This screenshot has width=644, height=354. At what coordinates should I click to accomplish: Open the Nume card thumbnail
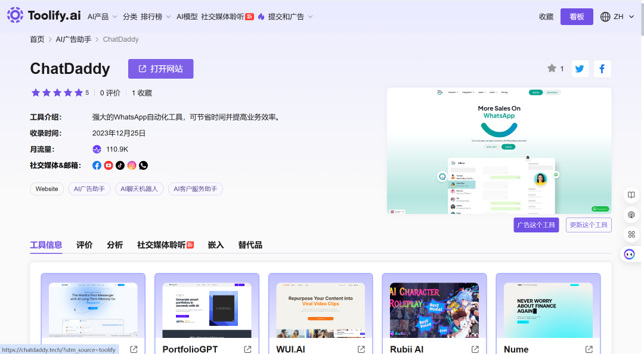coord(548,310)
